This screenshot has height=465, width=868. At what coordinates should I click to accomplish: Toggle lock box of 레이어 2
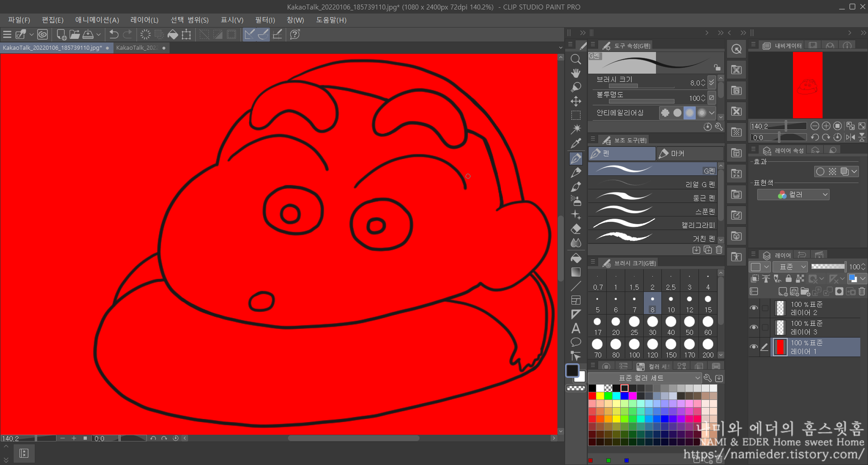[x=765, y=308]
